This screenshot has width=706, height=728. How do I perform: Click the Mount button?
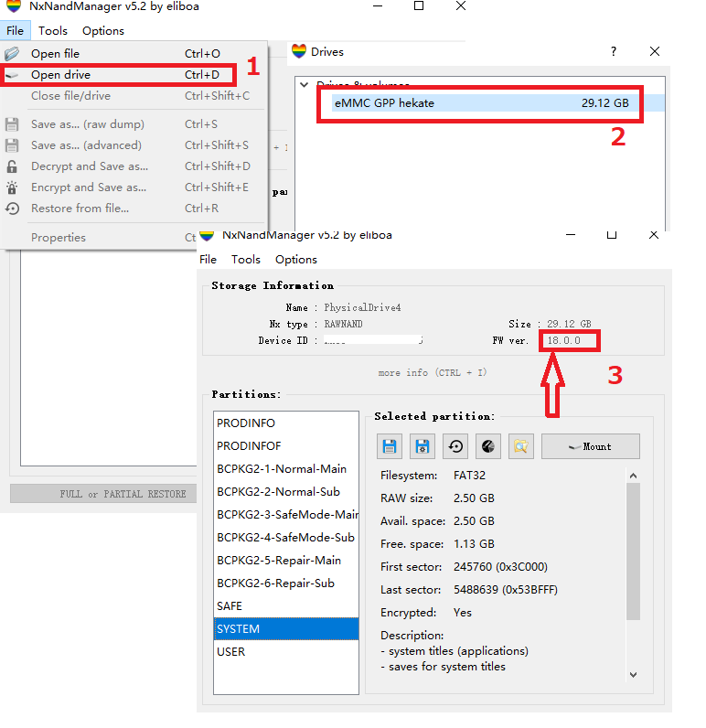pyautogui.click(x=591, y=446)
